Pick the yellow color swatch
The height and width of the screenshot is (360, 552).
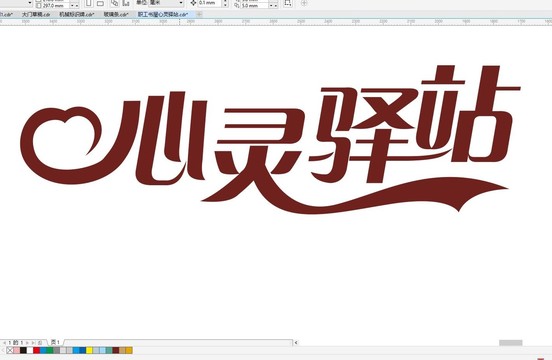tap(89, 350)
